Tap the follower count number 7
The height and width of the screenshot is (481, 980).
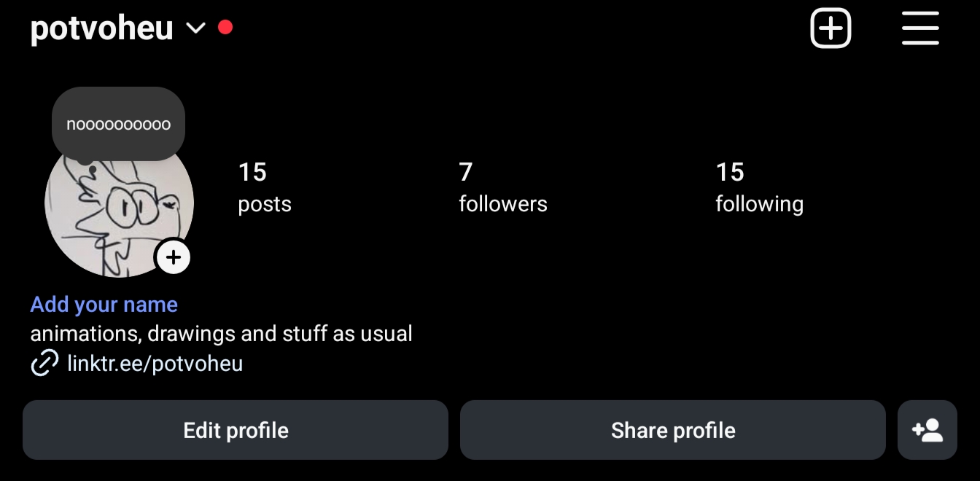466,172
